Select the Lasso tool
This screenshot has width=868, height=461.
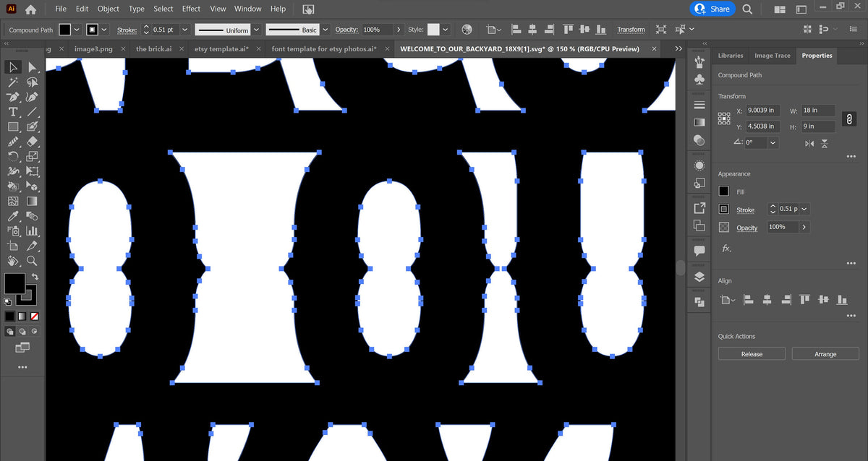(32, 82)
